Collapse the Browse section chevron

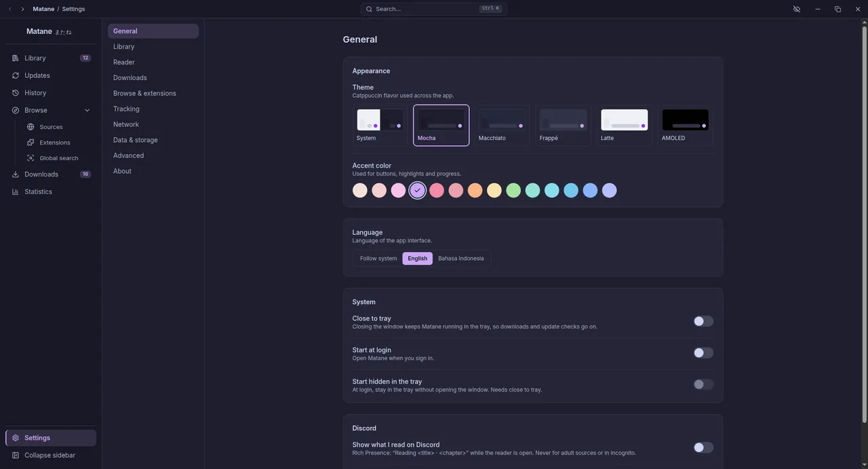coord(87,111)
